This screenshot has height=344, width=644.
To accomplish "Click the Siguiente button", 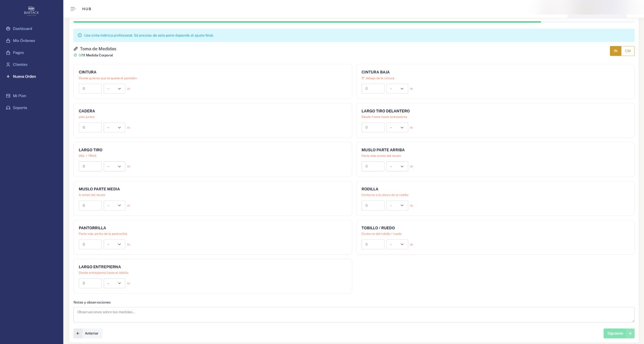I will click(619, 333).
